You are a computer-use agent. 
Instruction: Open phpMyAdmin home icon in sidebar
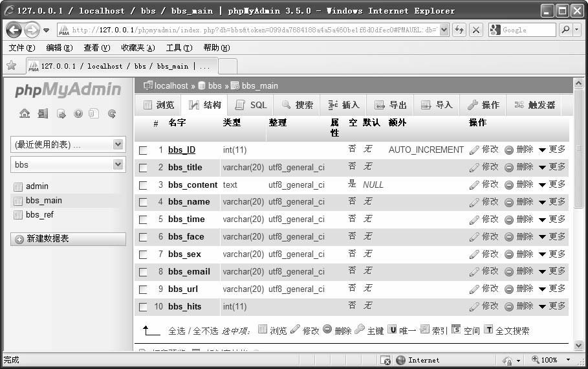[25, 113]
